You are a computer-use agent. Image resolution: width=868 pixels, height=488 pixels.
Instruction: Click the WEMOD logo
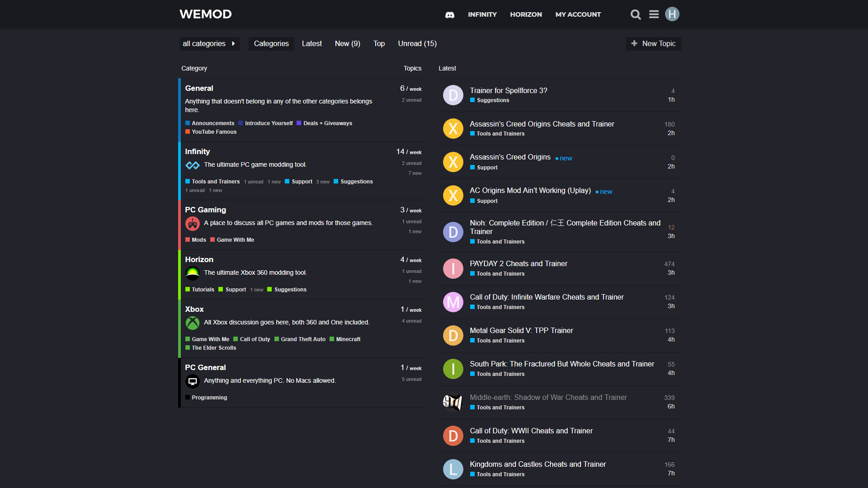206,14
